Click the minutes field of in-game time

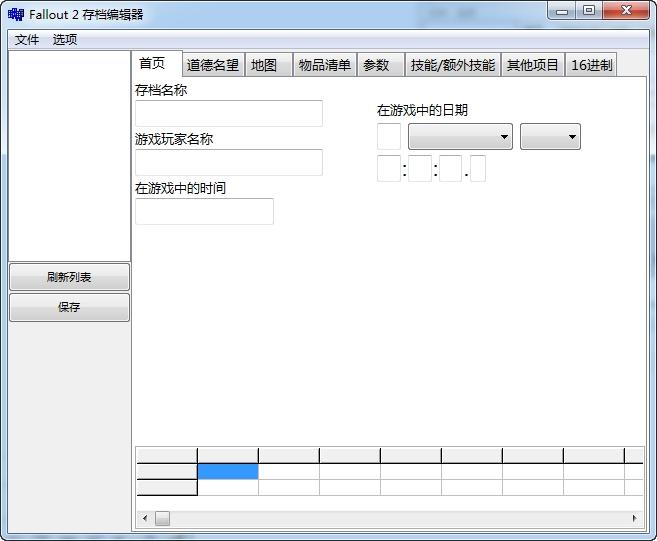click(420, 168)
